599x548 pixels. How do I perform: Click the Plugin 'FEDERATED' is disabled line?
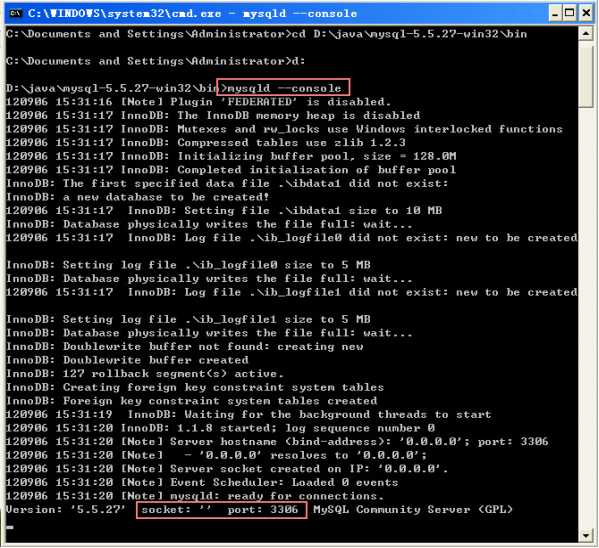click(x=198, y=102)
